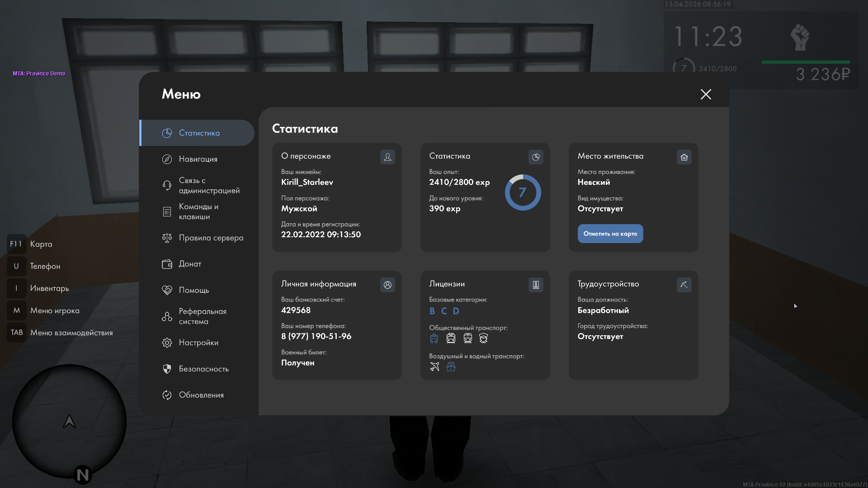This screenshot has height=488, width=868.
Task: Click the document icon in Лицензии card
Action: click(536, 285)
